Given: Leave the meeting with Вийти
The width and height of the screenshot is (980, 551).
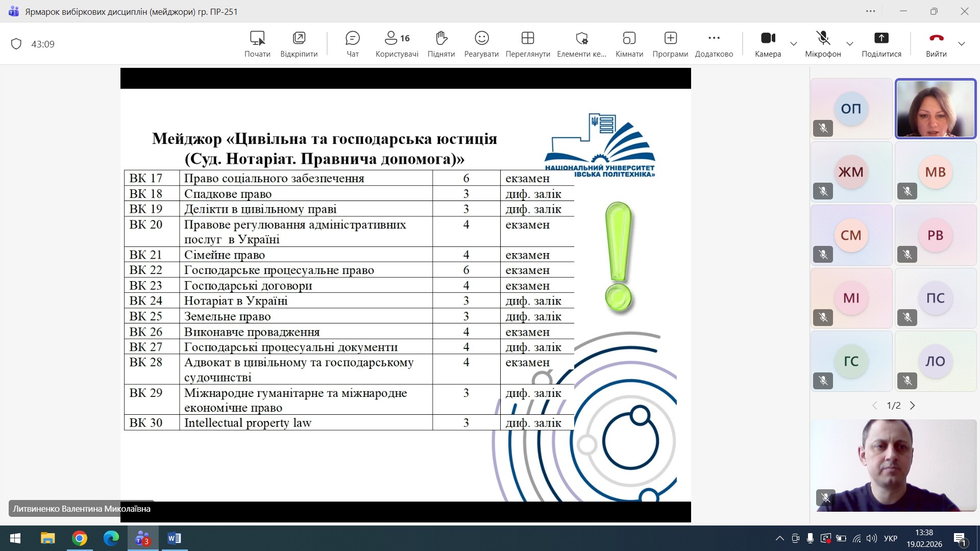Looking at the screenshot, I should click(936, 43).
